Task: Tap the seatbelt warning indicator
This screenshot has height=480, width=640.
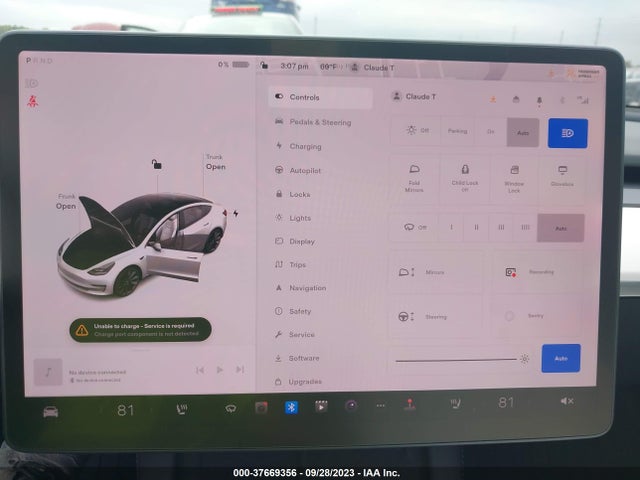Action: tap(33, 101)
